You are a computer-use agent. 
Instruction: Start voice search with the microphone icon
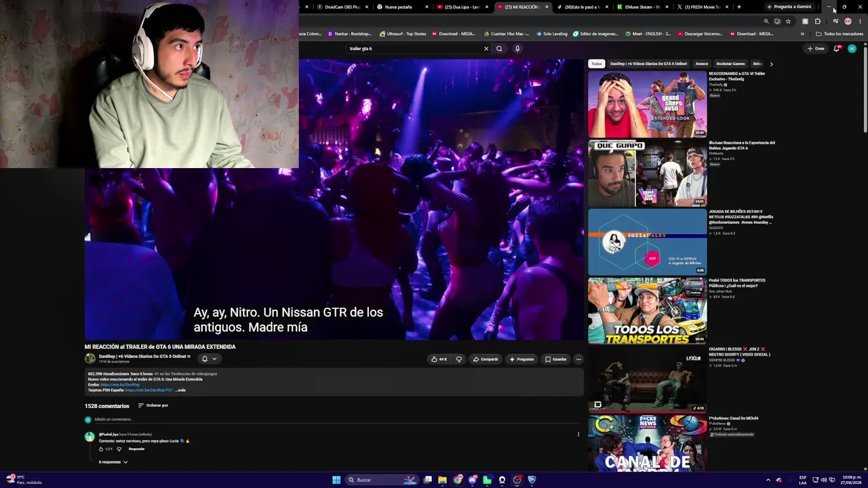click(x=517, y=49)
